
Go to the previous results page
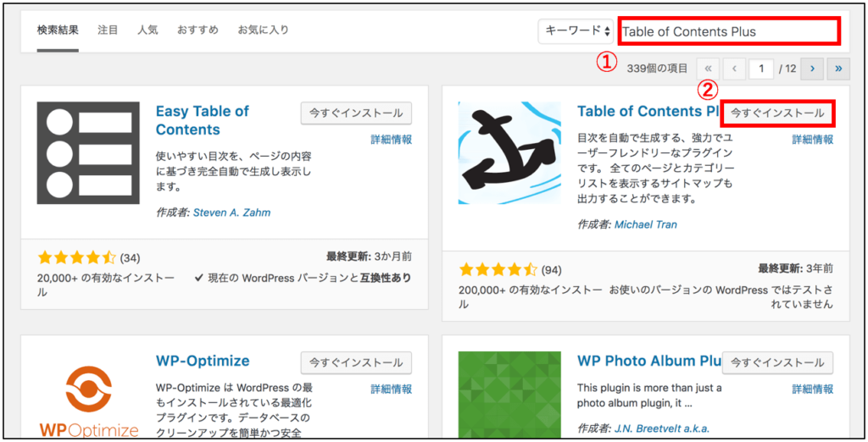click(x=734, y=69)
